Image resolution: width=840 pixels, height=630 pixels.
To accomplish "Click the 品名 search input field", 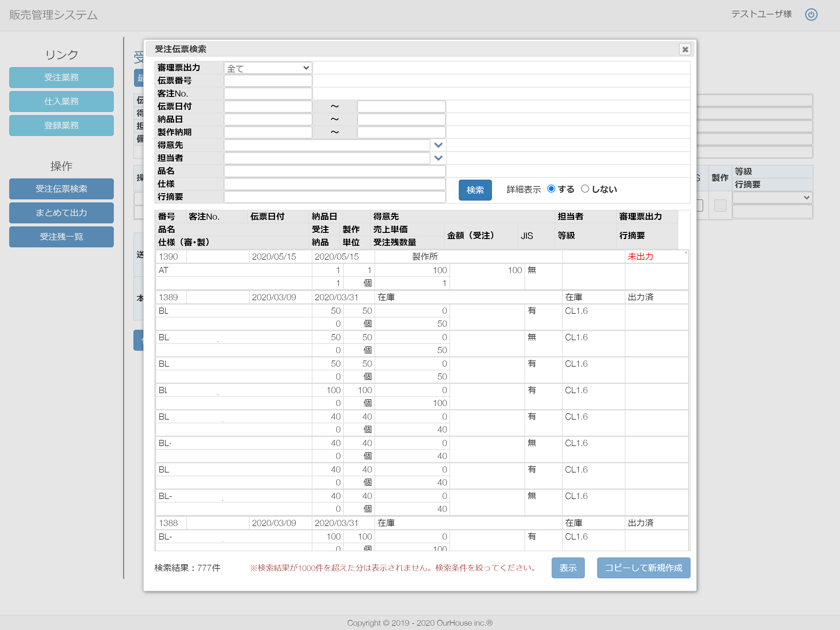I will click(x=334, y=171).
